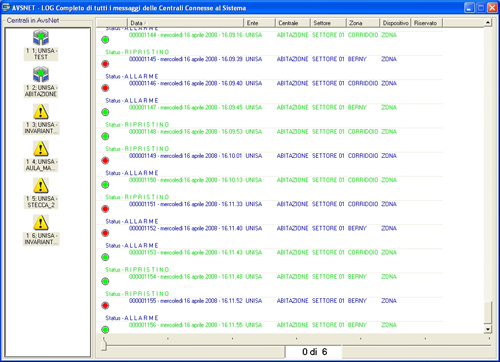500x362 pixels.
Task: Select the UNISA TEST central icon
Action: pos(41,37)
